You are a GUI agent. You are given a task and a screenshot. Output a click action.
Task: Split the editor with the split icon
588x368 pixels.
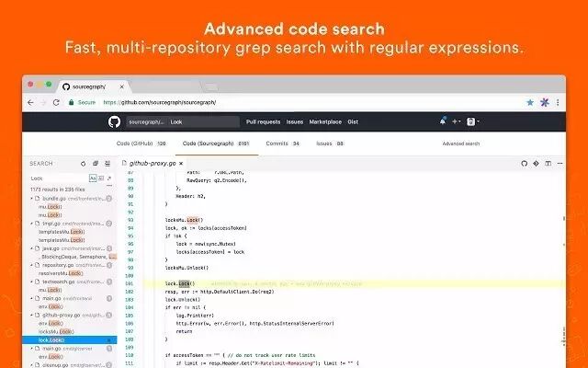[x=548, y=164]
